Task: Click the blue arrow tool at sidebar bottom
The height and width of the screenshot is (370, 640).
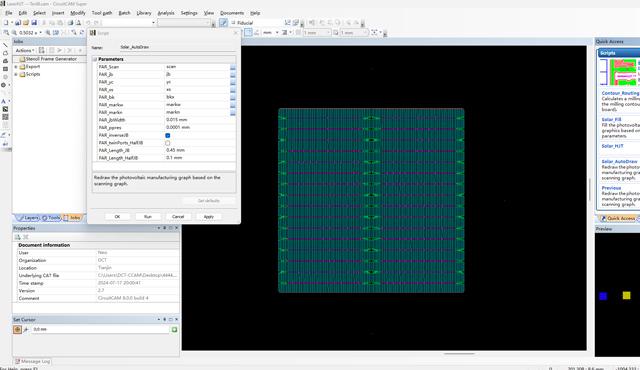Action: (x=5, y=144)
